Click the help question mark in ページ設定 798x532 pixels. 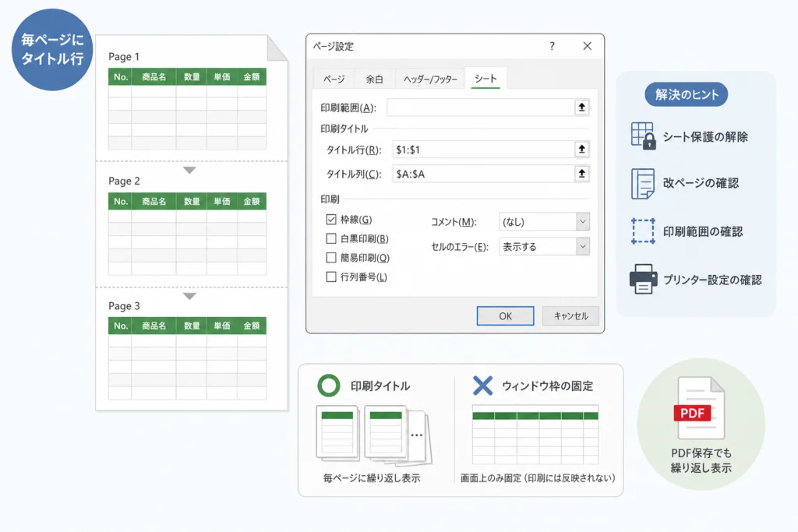click(553, 46)
